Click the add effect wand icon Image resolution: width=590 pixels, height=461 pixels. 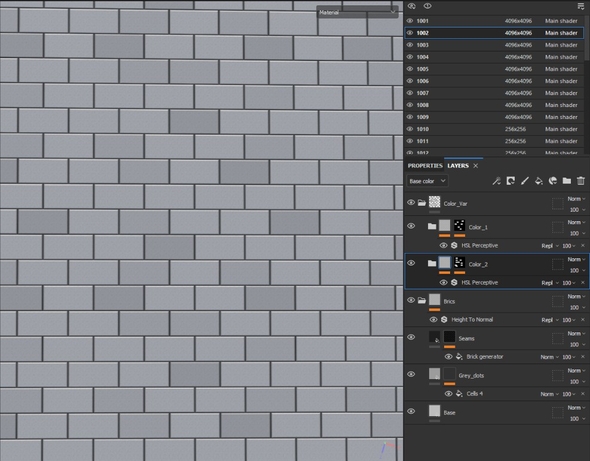click(x=496, y=181)
